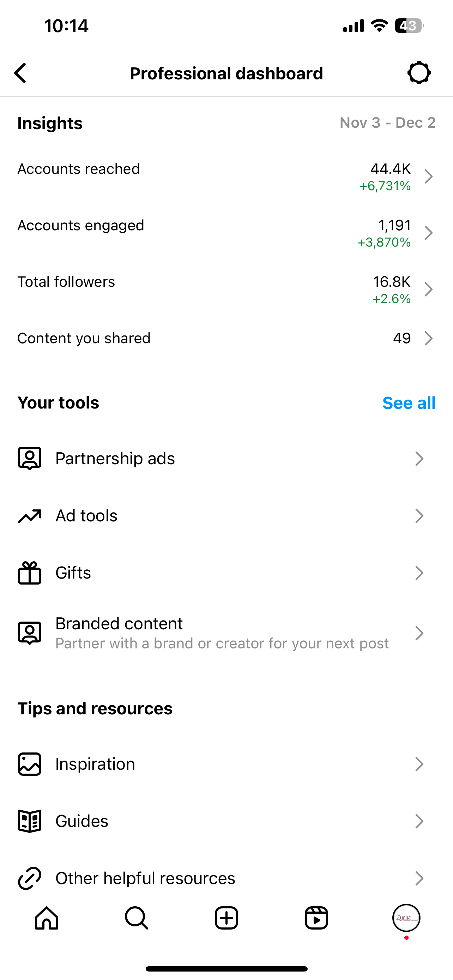Open dashboard settings gear icon
This screenshot has height=980, width=453.
(419, 73)
